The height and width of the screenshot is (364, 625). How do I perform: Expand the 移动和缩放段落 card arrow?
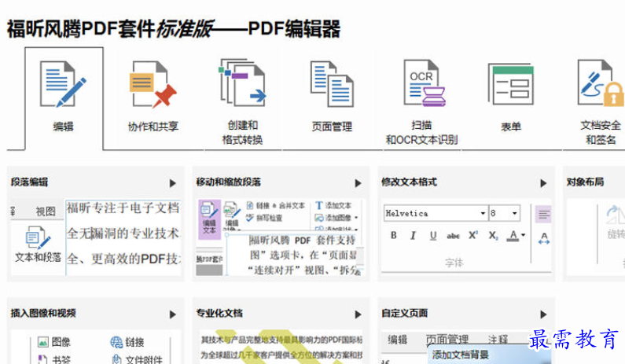pos(358,183)
